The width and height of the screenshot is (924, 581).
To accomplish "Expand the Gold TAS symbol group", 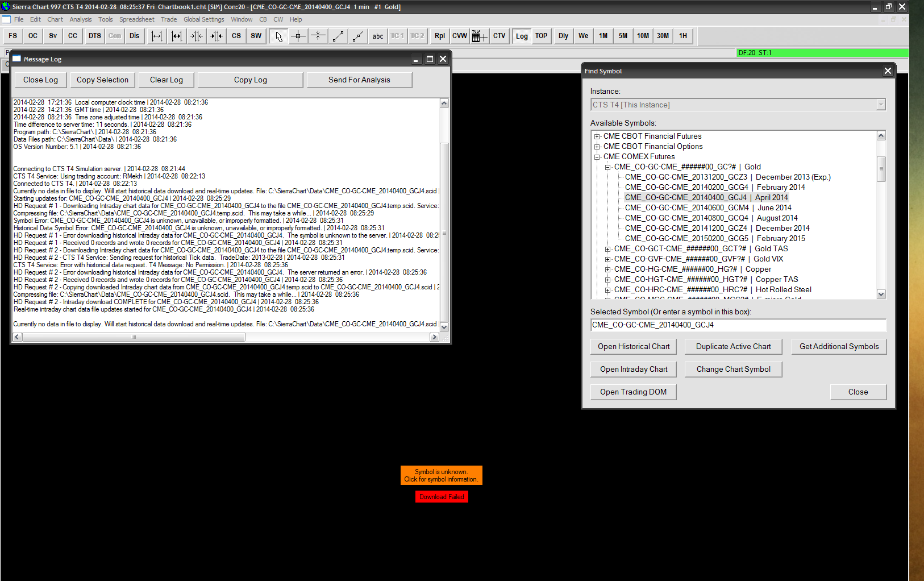I will [607, 249].
